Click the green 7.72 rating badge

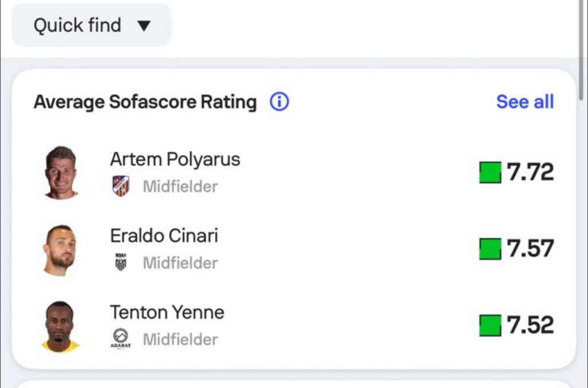click(516, 172)
